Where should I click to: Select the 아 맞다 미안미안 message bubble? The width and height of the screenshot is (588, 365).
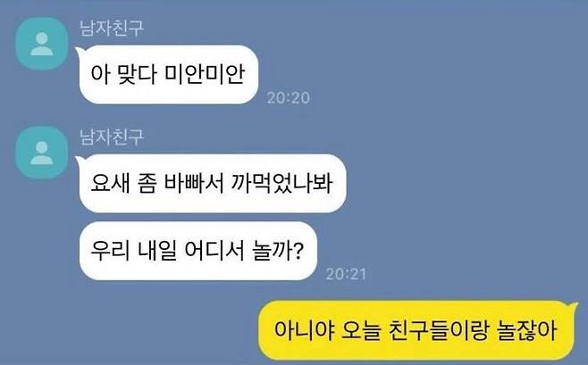168,74
